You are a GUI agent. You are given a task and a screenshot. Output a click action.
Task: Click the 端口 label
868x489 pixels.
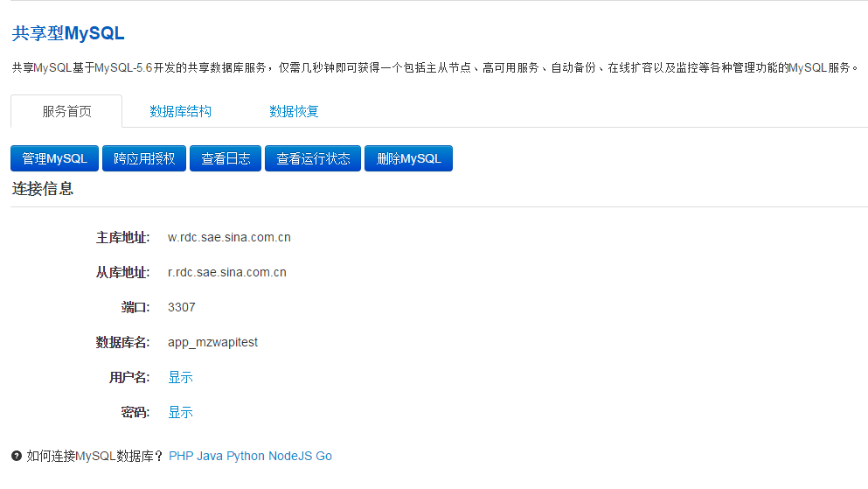click(x=135, y=307)
